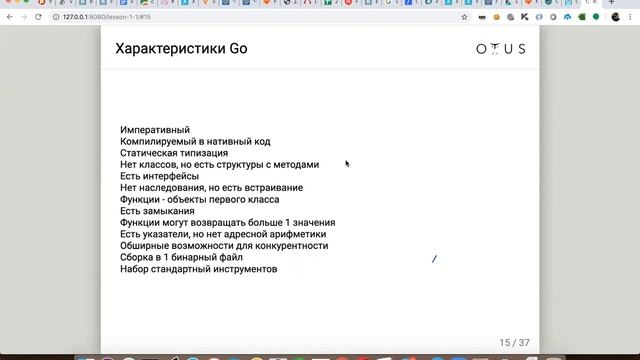The width and height of the screenshot is (640, 360).
Task: Bookmark this page with the star icon
Action: (464, 17)
